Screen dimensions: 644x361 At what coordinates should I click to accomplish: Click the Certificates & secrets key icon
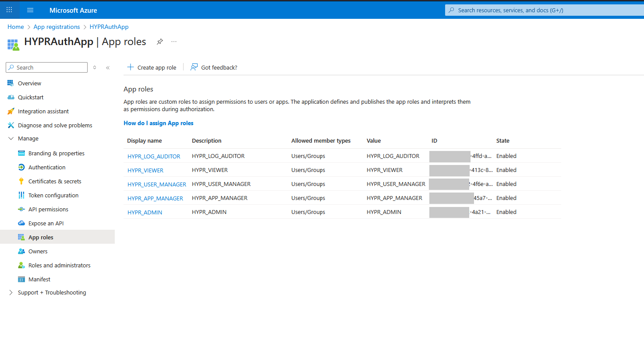[21, 181]
